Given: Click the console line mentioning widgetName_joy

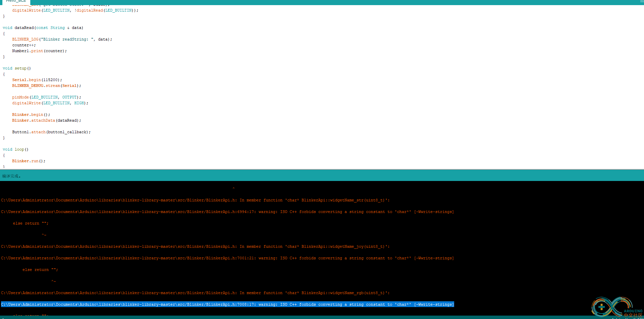Looking at the screenshot, I should pyautogui.click(x=195, y=247).
